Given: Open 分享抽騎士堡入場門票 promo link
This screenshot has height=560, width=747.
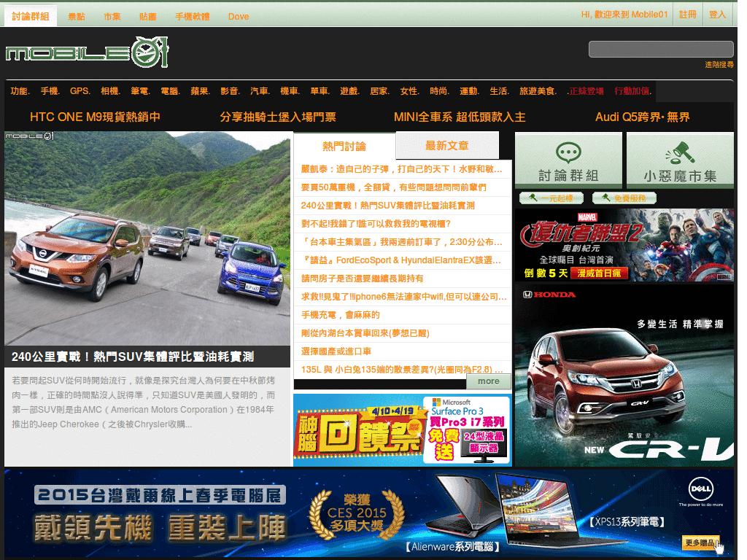Looking at the screenshot, I should tap(278, 117).
